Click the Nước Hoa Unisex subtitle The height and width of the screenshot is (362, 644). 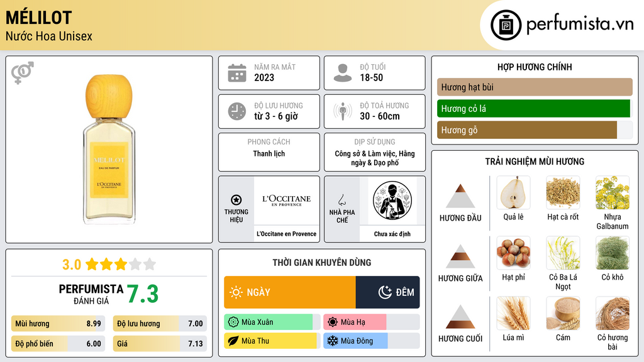49,36
